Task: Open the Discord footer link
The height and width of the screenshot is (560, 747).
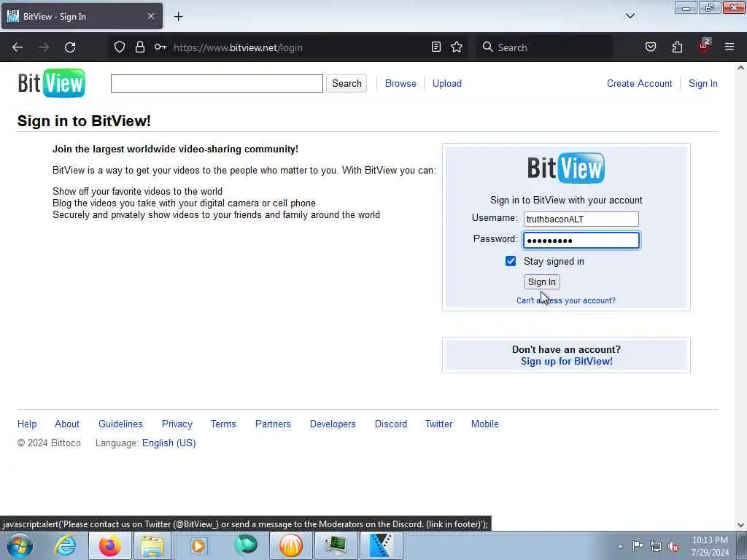Action: pos(391,424)
